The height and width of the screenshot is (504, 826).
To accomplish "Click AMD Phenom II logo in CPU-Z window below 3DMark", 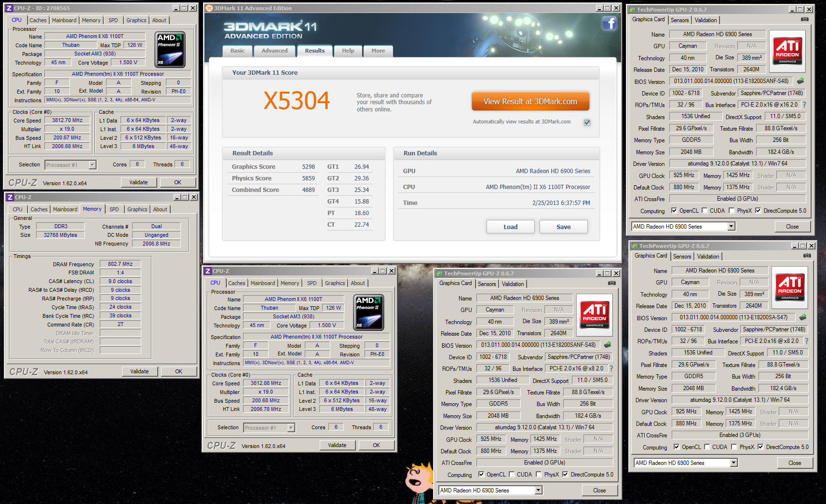I will click(x=369, y=313).
